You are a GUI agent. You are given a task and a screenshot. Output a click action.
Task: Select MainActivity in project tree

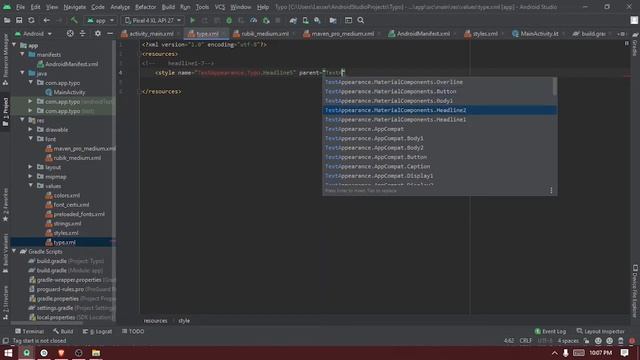click(x=66, y=92)
